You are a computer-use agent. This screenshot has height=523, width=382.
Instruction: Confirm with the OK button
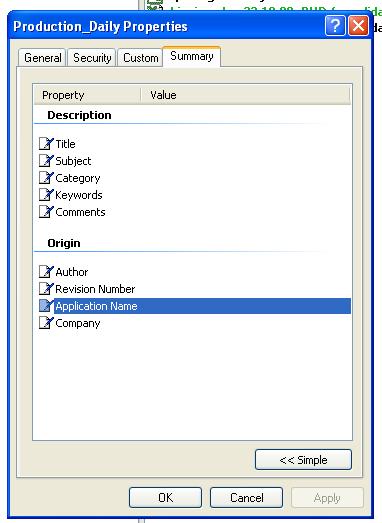click(x=165, y=498)
